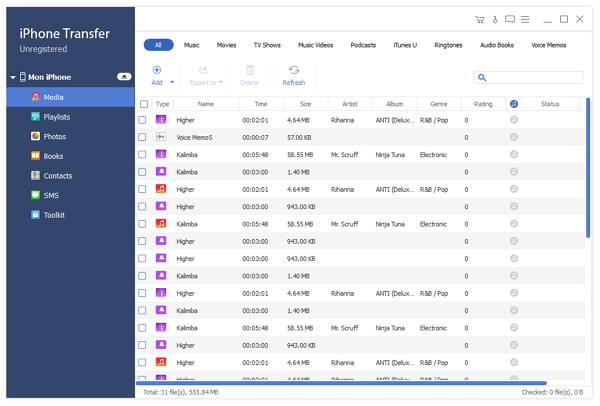Image resolution: width=600 pixels, height=406 pixels.
Task: Click the 'Voice Memo5' name cell
Action: (194, 137)
